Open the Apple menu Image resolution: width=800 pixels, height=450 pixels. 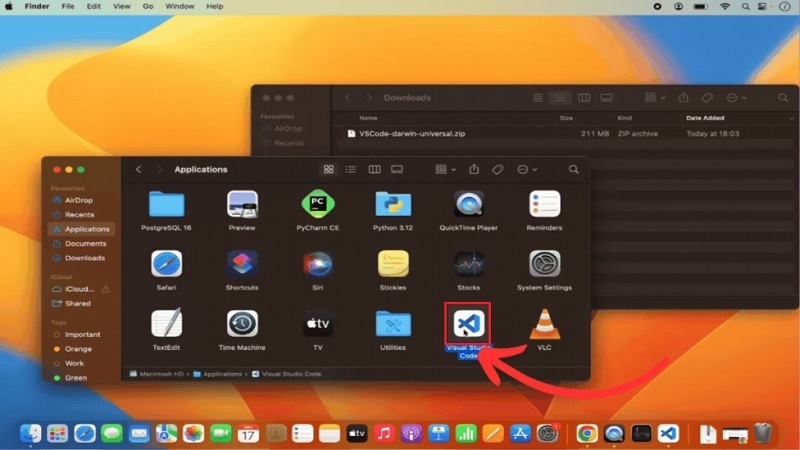point(9,7)
